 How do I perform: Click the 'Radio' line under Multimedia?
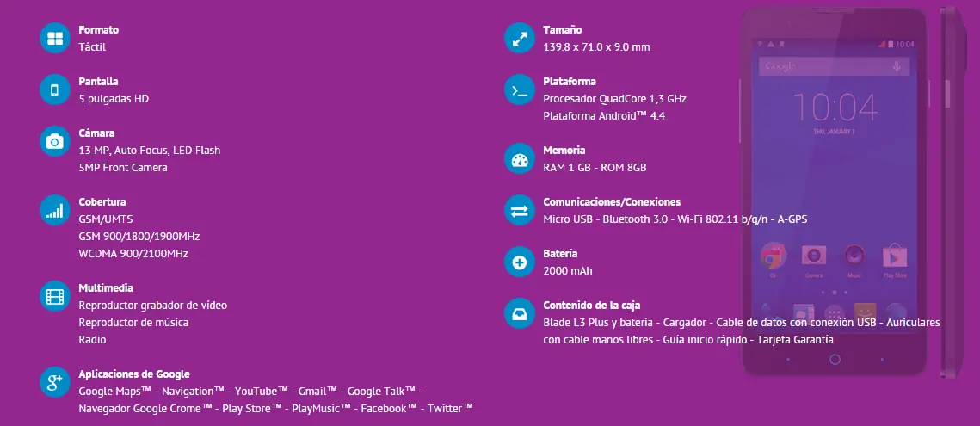tap(93, 340)
